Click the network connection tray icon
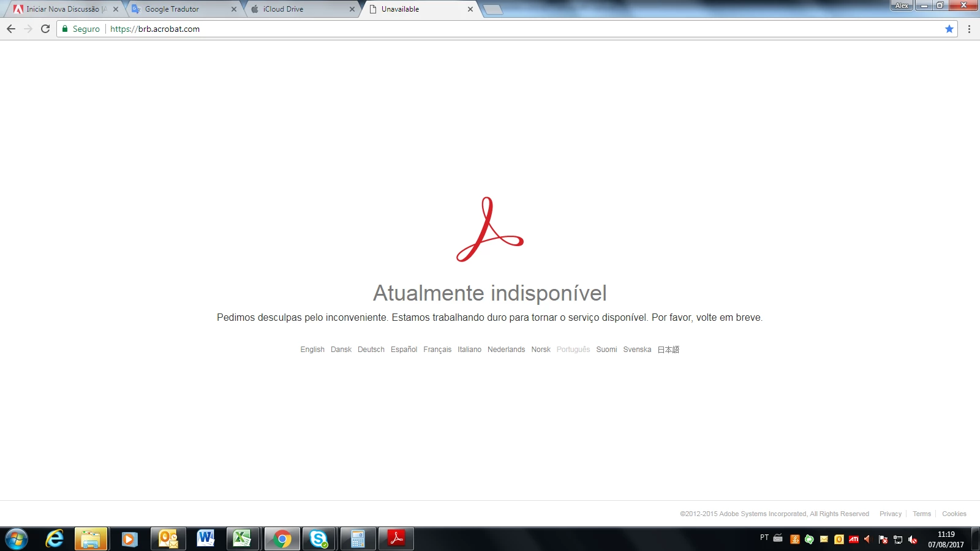Viewport: 980px width, 551px height. (x=898, y=539)
